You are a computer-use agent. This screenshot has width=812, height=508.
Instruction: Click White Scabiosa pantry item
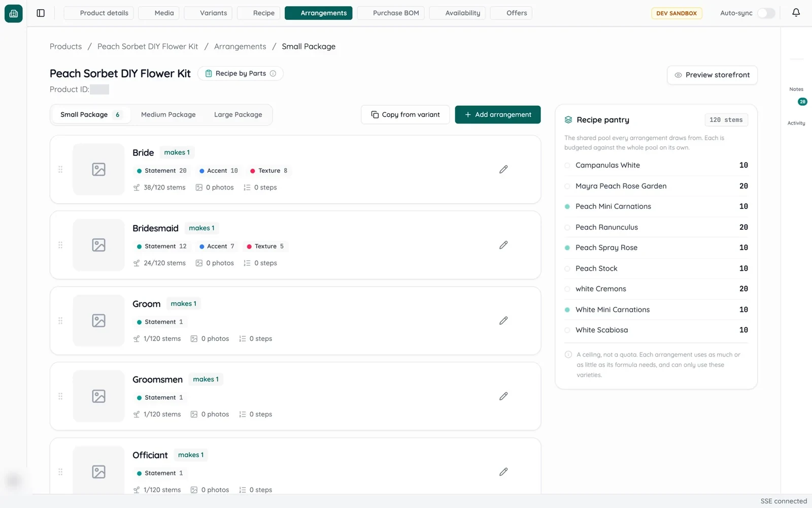point(656,330)
